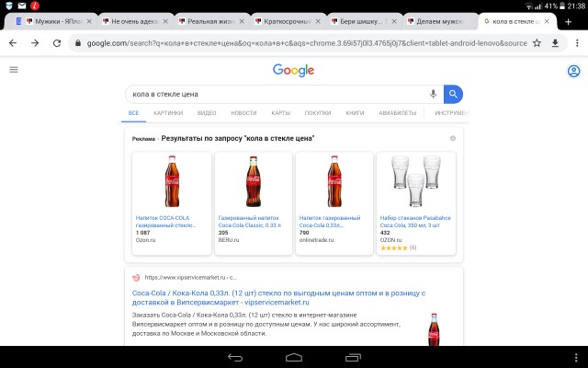This screenshot has width=588, height=368.
Task: Click the BERU.ru seller name
Action: pyautogui.click(x=229, y=240)
